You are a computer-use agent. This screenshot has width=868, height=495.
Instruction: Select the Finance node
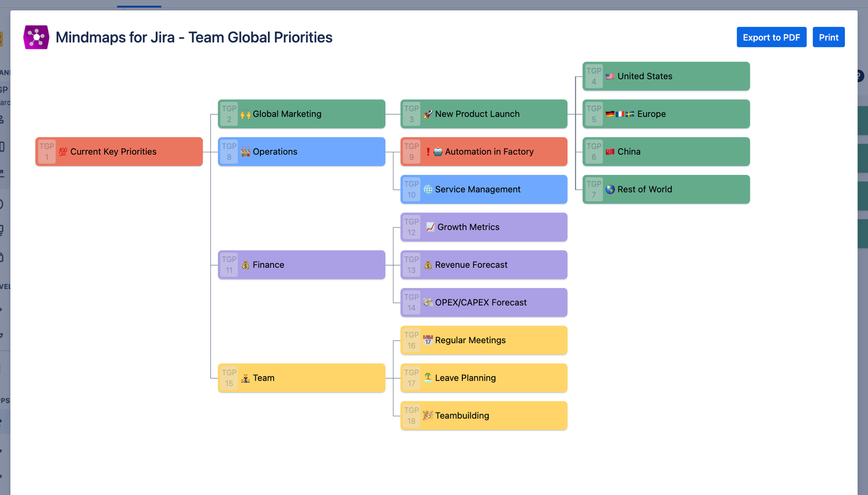coord(302,265)
